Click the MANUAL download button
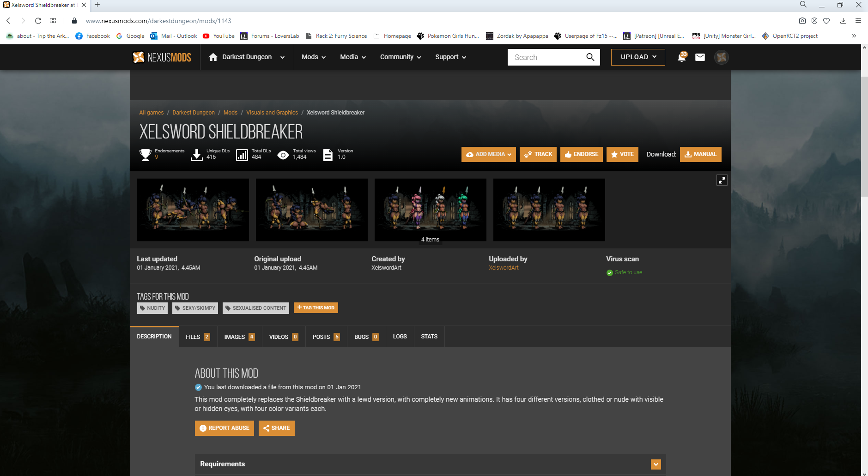868x476 pixels. coord(700,154)
